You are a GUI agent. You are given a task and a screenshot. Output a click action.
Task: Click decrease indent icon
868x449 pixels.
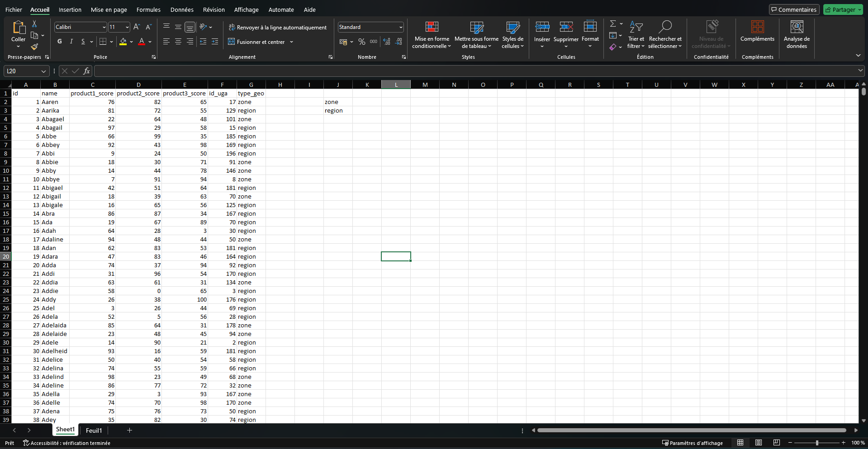(x=203, y=42)
